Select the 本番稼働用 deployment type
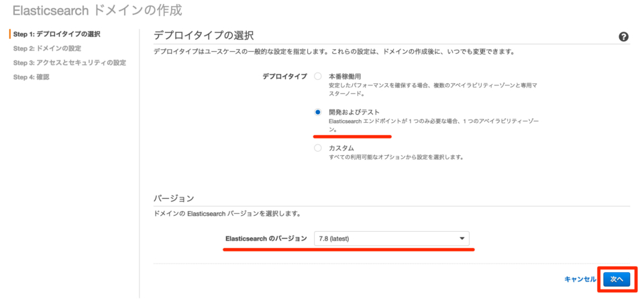644x299 pixels. point(318,77)
